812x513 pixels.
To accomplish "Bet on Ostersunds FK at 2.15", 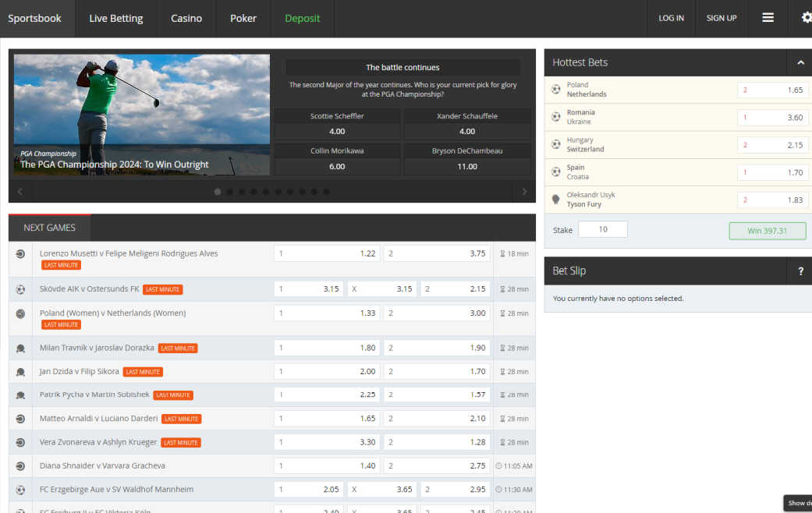I will (x=456, y=288).
